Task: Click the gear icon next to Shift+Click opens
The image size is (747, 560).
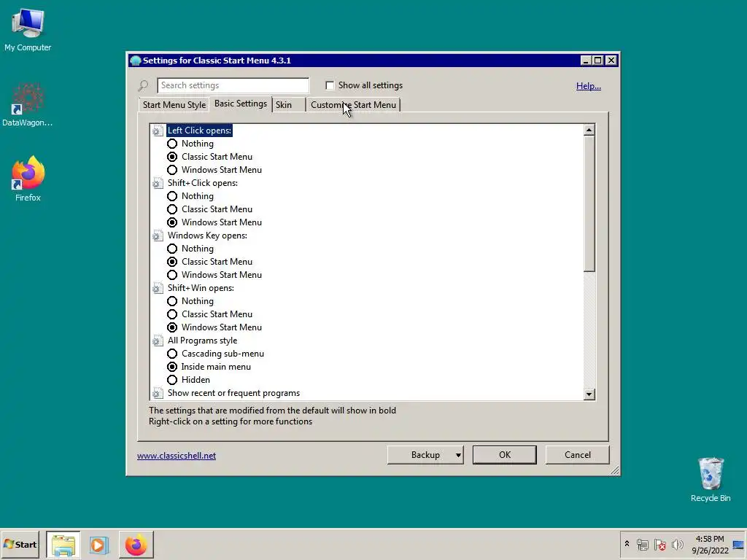Action: 158,183
